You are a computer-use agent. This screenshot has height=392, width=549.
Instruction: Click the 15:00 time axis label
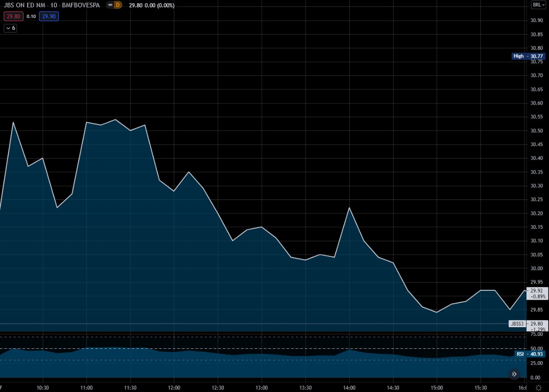point(437,388)
